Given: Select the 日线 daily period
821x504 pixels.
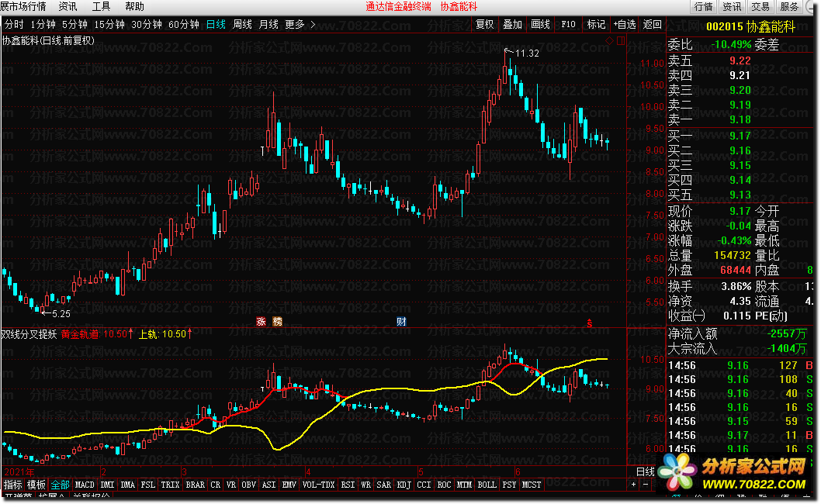Looking at the screenshot, I should (x=216, y=24).
